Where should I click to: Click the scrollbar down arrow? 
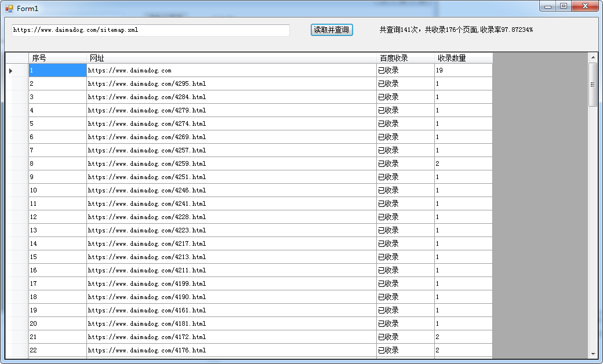click(x=593, y=354)
